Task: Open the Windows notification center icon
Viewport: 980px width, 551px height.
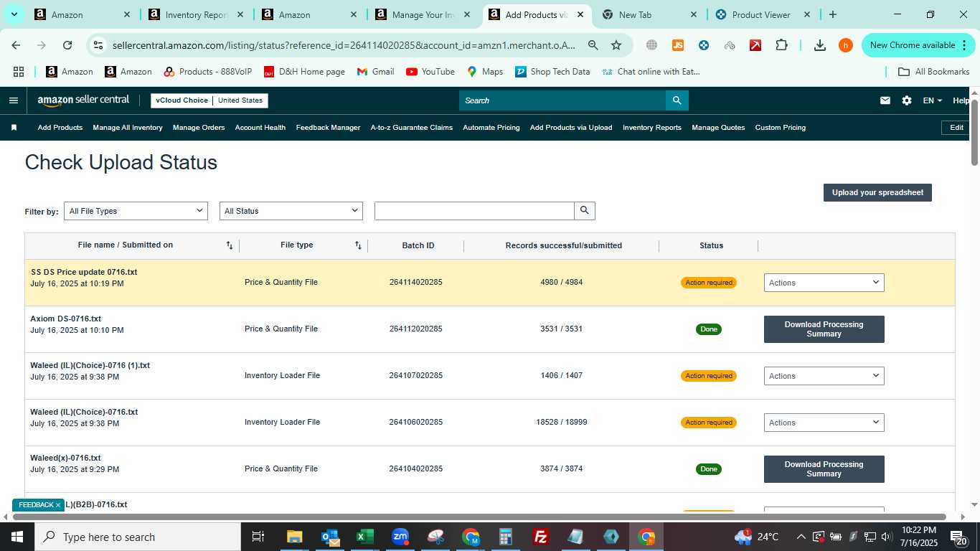Action: click(958, 537)
